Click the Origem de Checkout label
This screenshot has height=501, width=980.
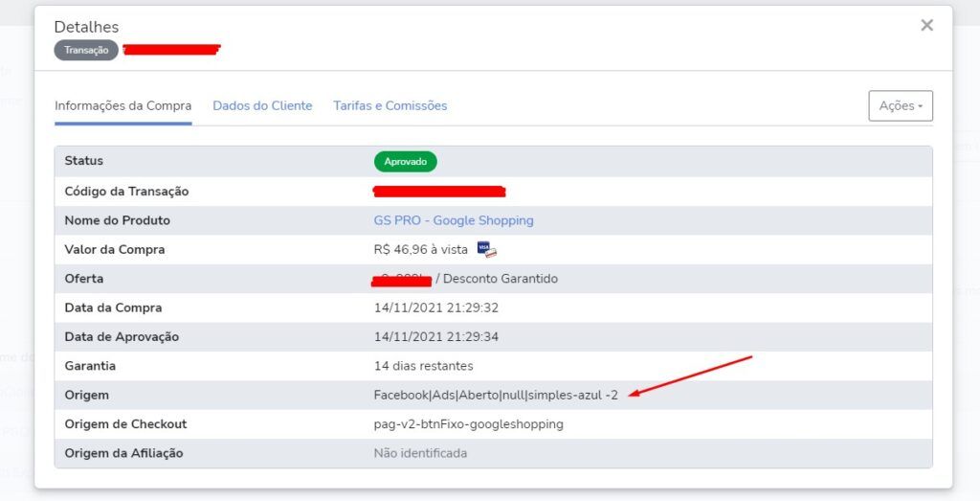point(125,424)
